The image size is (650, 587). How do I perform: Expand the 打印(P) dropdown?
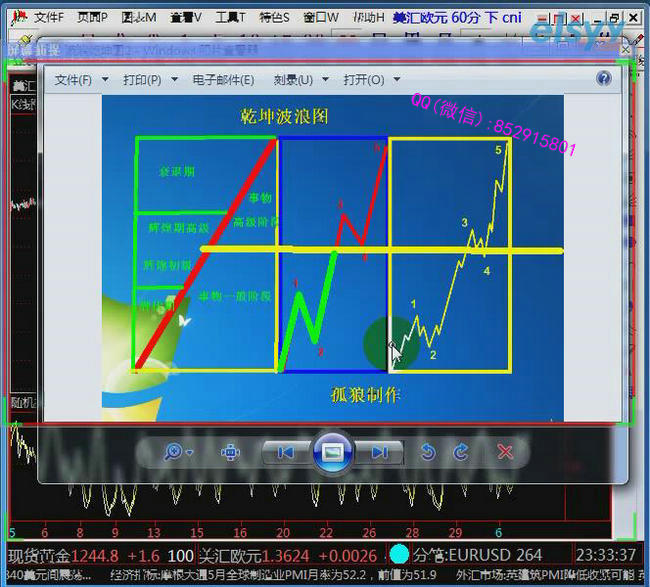tap(149, 80)
